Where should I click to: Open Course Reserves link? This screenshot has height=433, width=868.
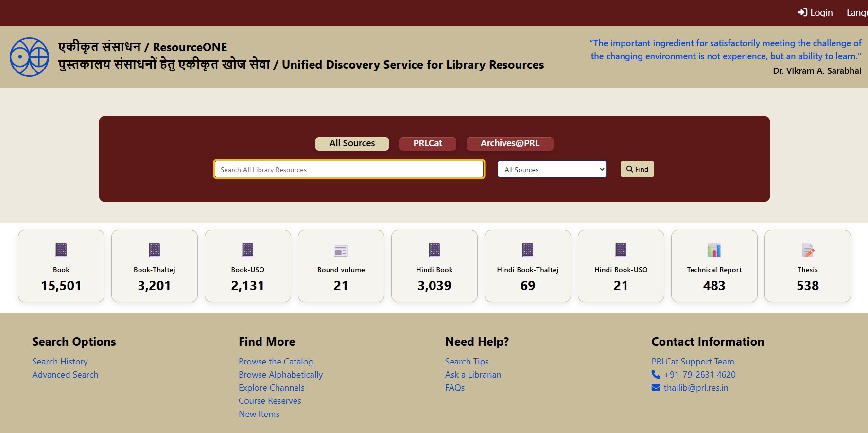pos(270,401)
